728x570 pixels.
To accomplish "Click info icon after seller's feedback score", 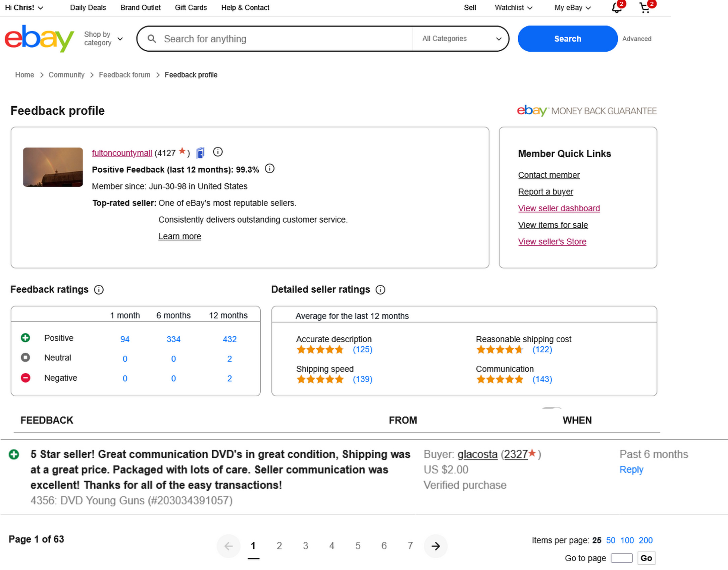I will [x=218, y=152].
